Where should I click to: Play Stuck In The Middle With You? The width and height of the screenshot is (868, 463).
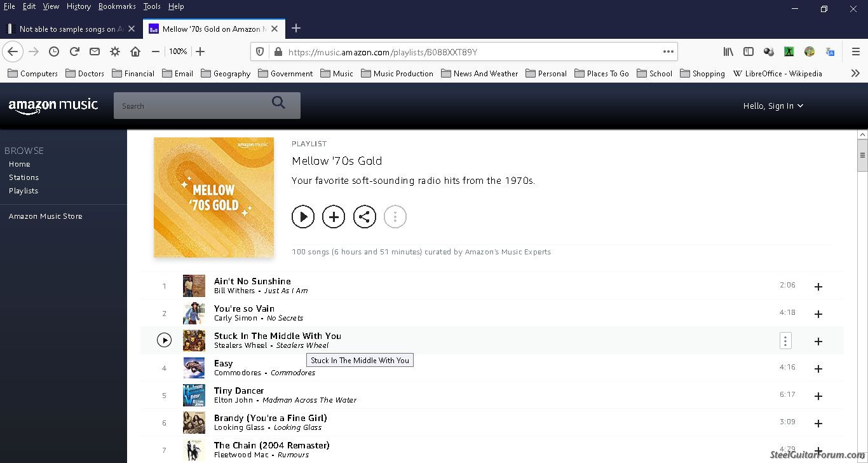pyautogui.click(x=164, y=340)
